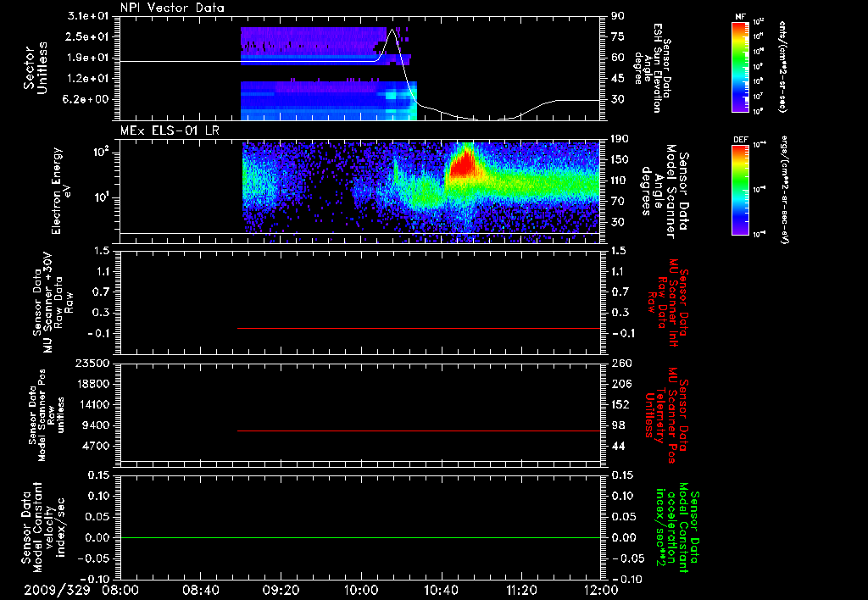868x600 pixels.
Task: Click the DEF color scale bar
Action: (740, 190)
